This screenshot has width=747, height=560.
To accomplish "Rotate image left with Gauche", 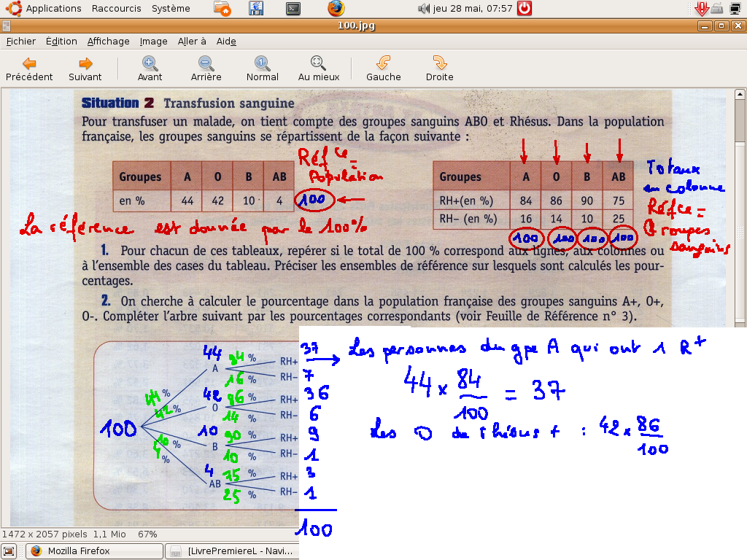I will tap(383, 69).
